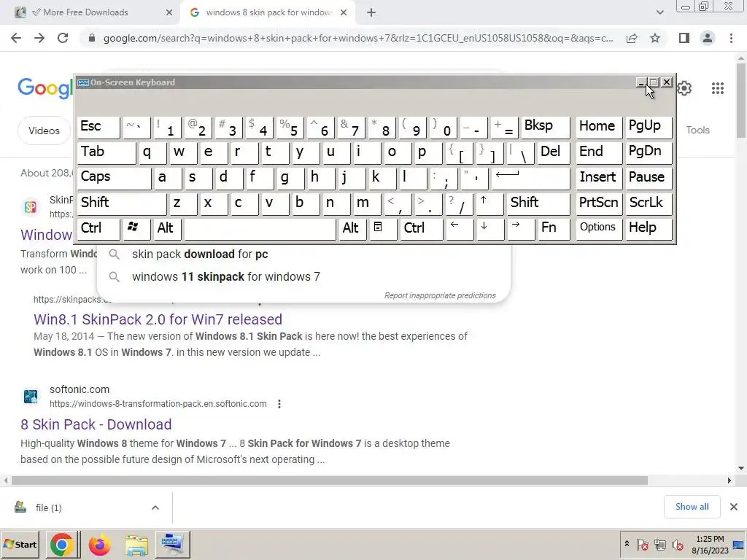
Task: Click the share page icon in address bar
Action: pyautogui.click(x=632, y=38)
